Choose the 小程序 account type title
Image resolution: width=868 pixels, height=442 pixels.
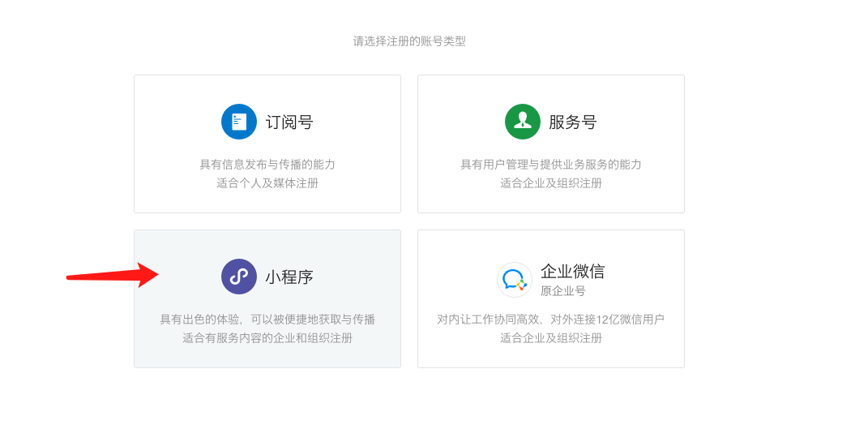point(289,277)
